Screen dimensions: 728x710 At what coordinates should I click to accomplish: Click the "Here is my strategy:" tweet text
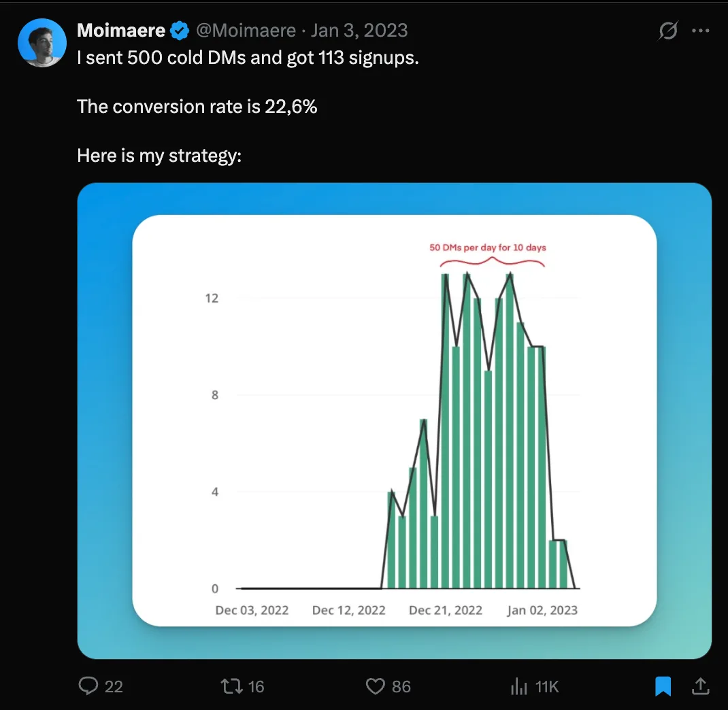point(159,156)
